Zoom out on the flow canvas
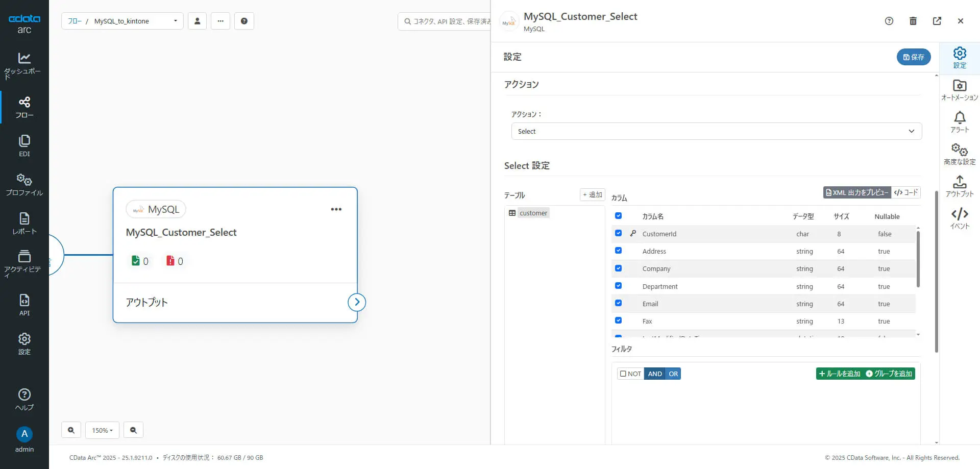The height and width of the screenshot is (469, 980). 133,430
